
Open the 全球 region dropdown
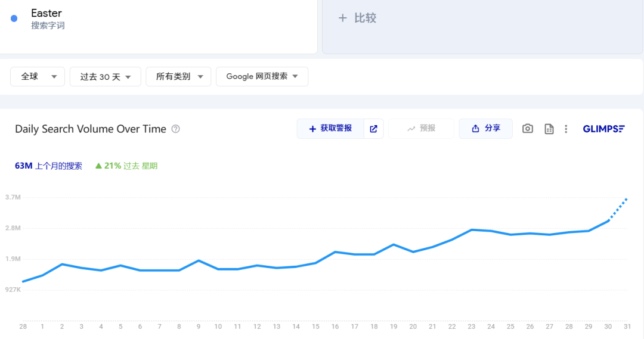coord(38,76)
